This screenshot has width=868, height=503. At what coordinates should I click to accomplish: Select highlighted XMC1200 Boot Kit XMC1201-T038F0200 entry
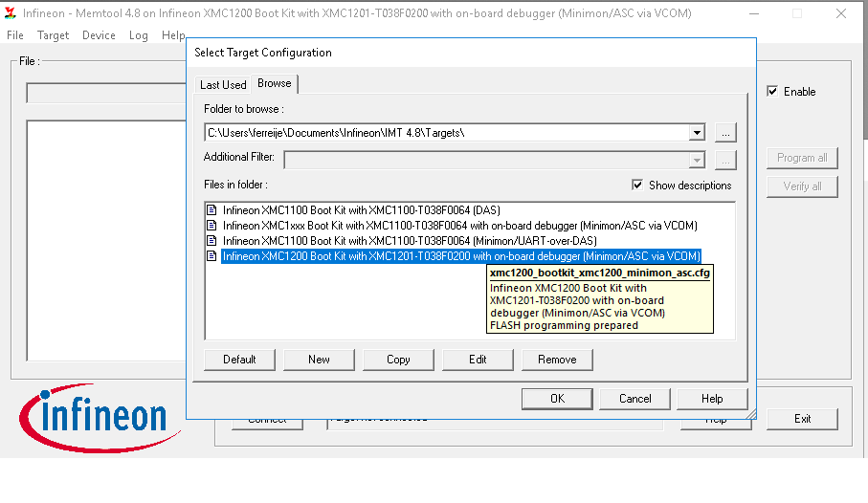click(x=461, y=256)
